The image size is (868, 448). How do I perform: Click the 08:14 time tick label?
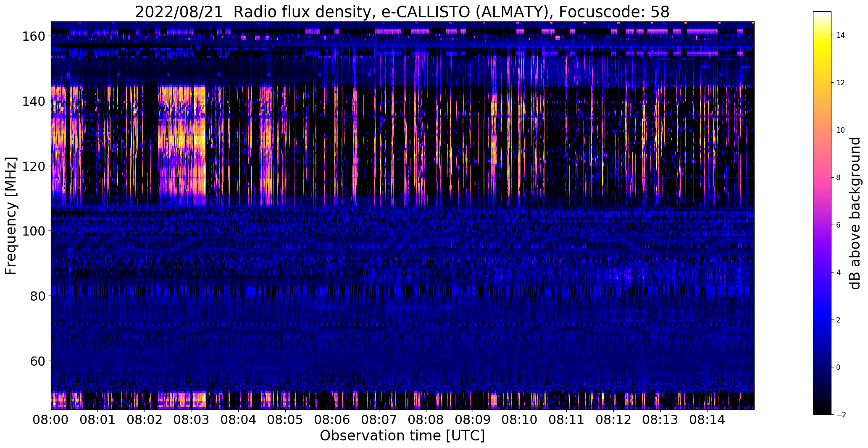[x=707, y=419]
